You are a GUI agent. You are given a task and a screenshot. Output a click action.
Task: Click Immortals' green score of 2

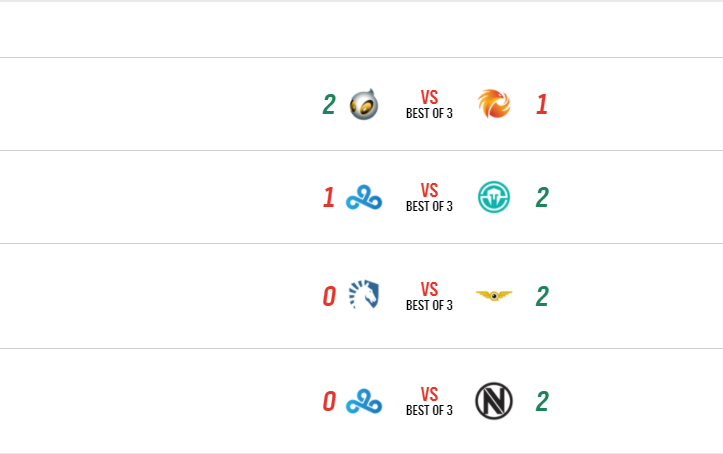tap(541, 198)
